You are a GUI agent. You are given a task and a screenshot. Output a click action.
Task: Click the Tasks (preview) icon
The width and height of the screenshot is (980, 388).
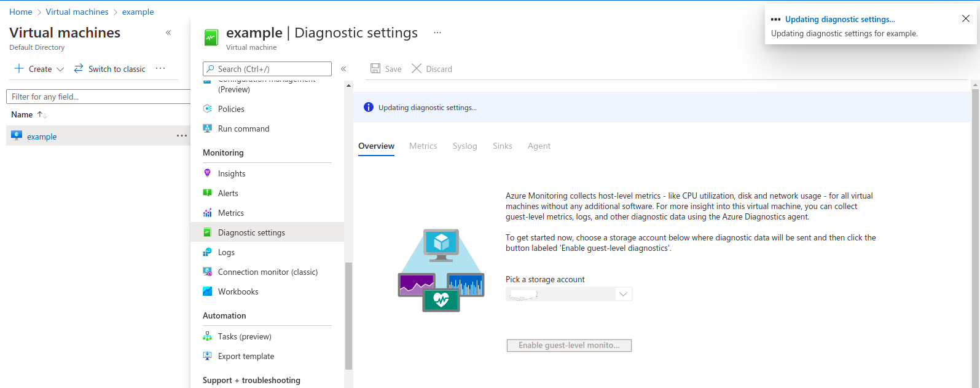[208, 336]
